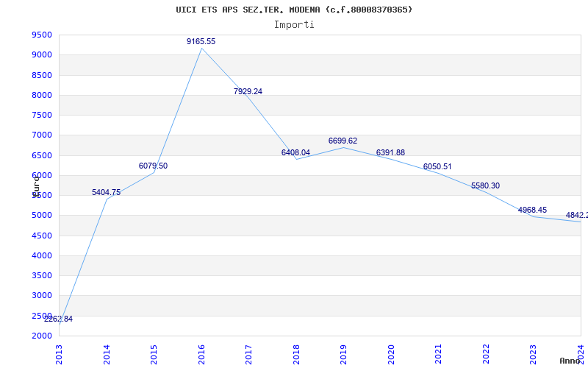Click the 2016 x-axis year label

(201, 354)
